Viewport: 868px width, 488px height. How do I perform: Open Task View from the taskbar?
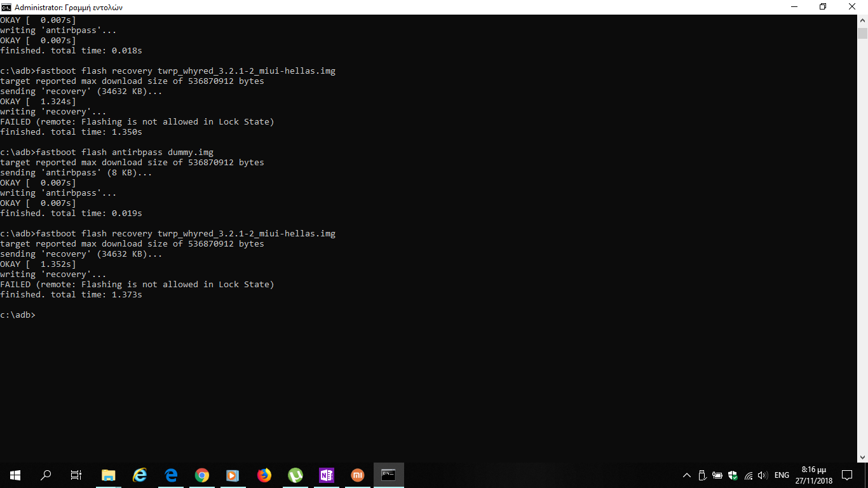(x=76, y=475)
